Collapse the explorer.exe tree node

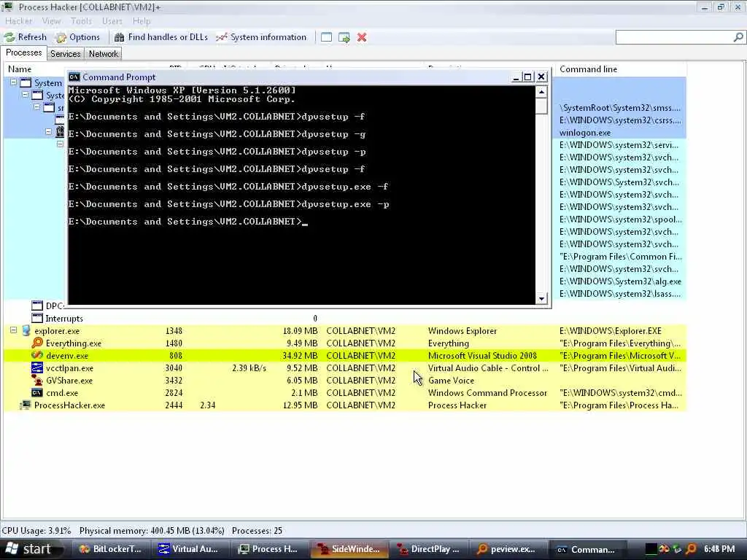click(14, 330)
